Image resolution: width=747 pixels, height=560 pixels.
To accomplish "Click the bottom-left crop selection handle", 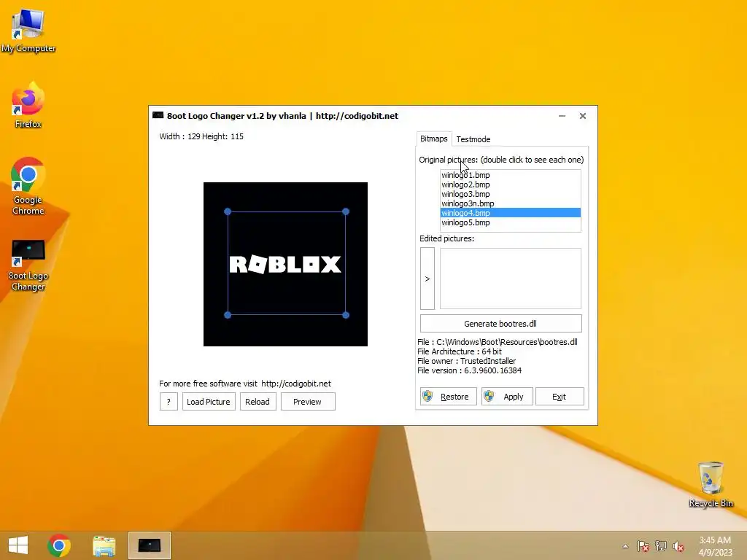I will [x=228, y=315].
